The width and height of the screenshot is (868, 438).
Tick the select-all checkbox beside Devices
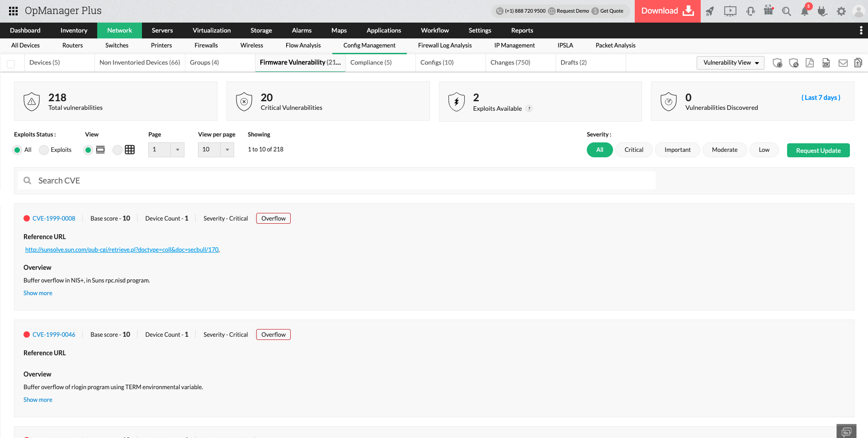11,64
